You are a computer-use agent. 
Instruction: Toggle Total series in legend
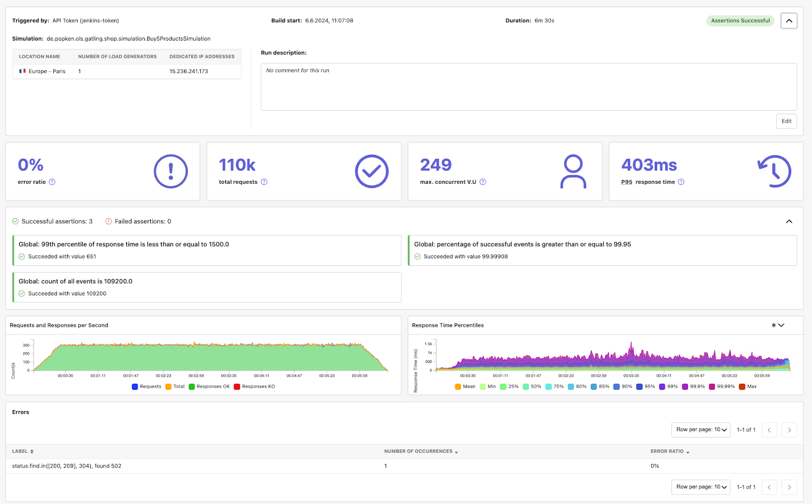[175, 387]
